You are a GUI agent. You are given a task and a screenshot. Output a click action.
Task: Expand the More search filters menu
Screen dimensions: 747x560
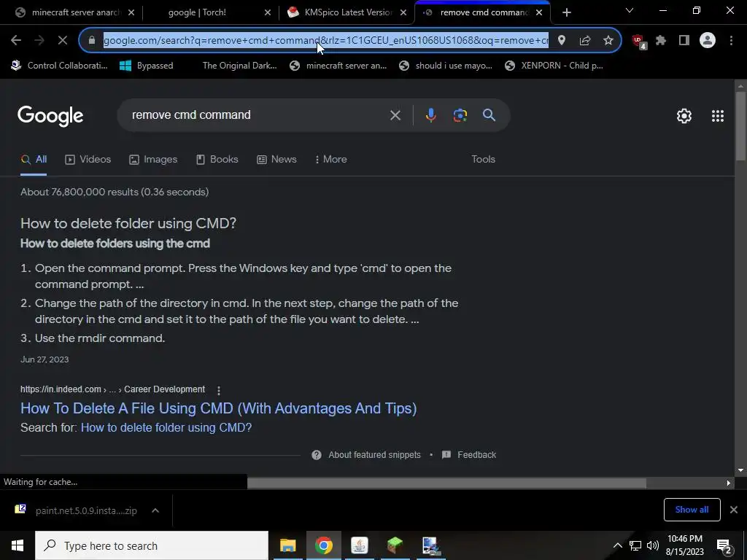click(330, 160)
